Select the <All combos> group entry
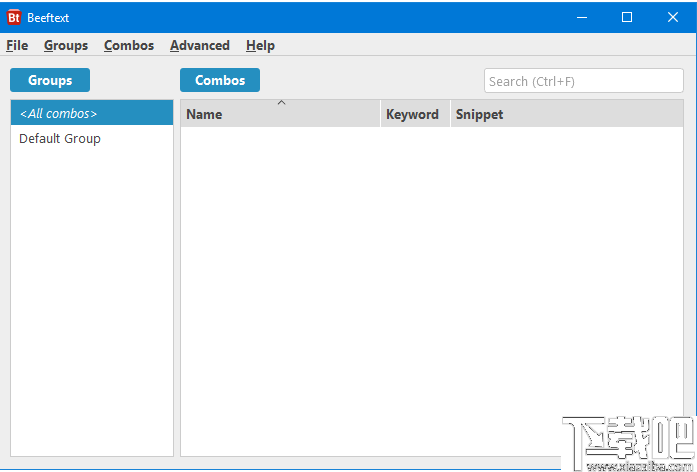 click(92, 113)
